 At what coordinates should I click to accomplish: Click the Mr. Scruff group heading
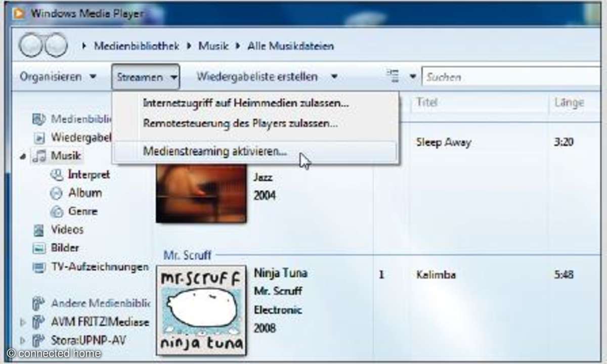coord(187,255)
